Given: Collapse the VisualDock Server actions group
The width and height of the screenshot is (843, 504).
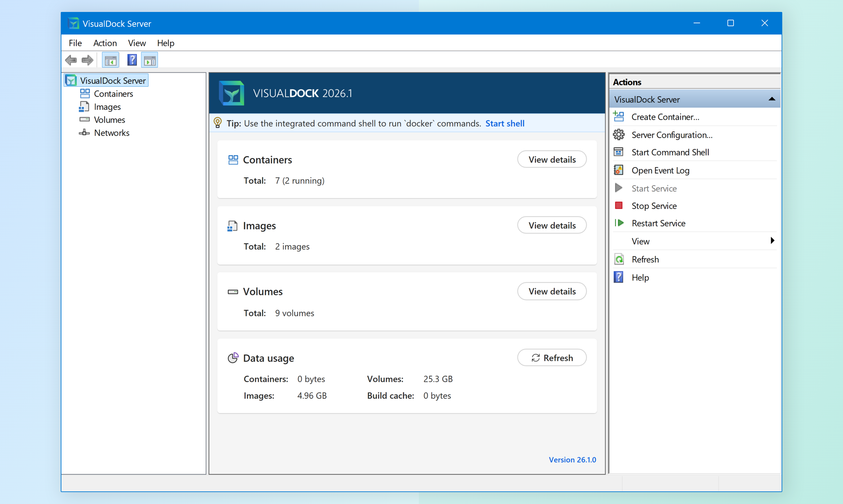Looking at the screenshot, I should point(772,99).
